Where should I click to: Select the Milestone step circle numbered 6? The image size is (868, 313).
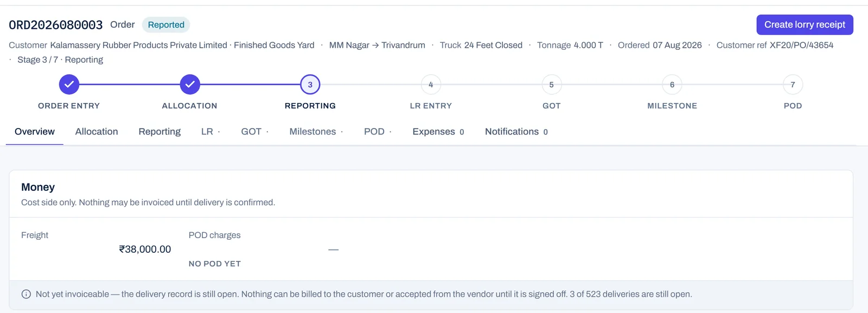tap(672, 85)
